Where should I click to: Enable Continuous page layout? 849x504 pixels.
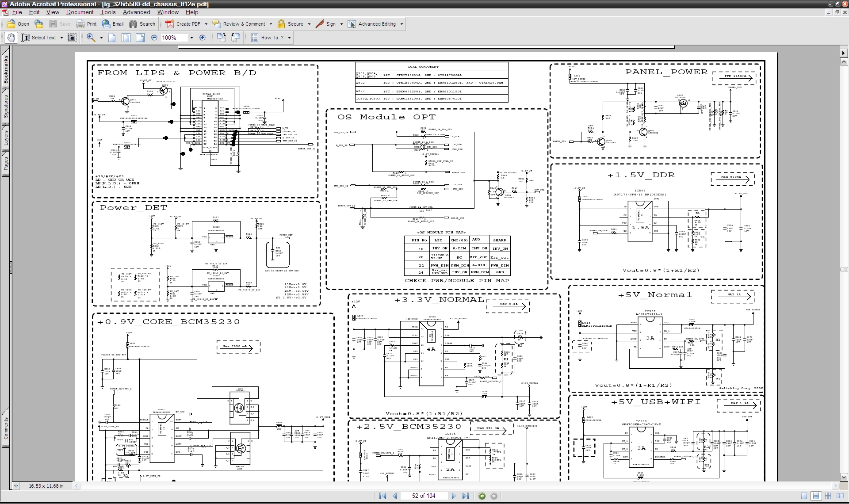(816, 496)
